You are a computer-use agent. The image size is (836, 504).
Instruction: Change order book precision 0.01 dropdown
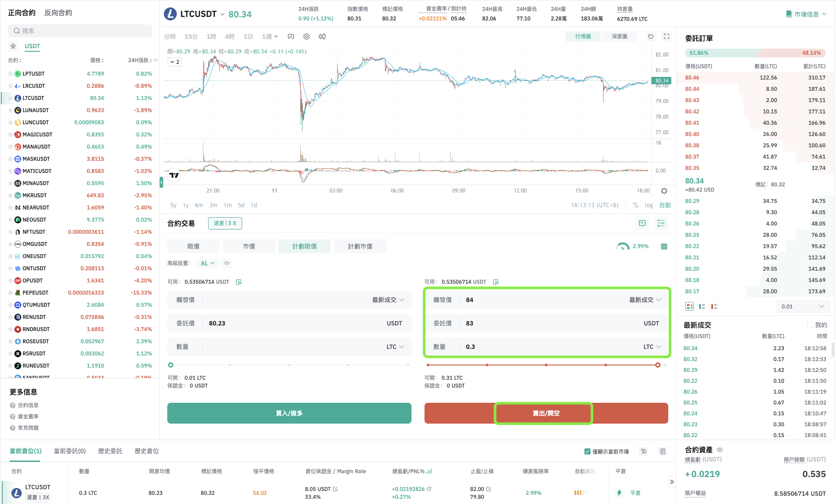pos(803,306)
